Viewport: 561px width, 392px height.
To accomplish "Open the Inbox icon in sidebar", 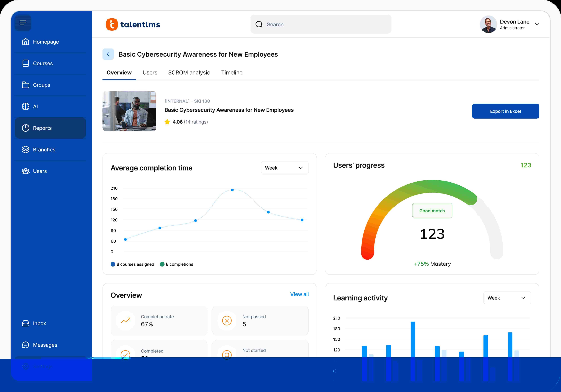I will coord(25,323).
